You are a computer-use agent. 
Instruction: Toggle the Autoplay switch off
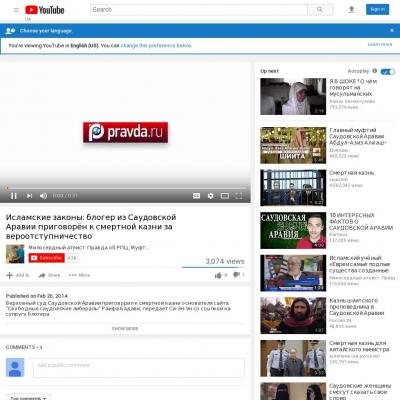(388, 71)
